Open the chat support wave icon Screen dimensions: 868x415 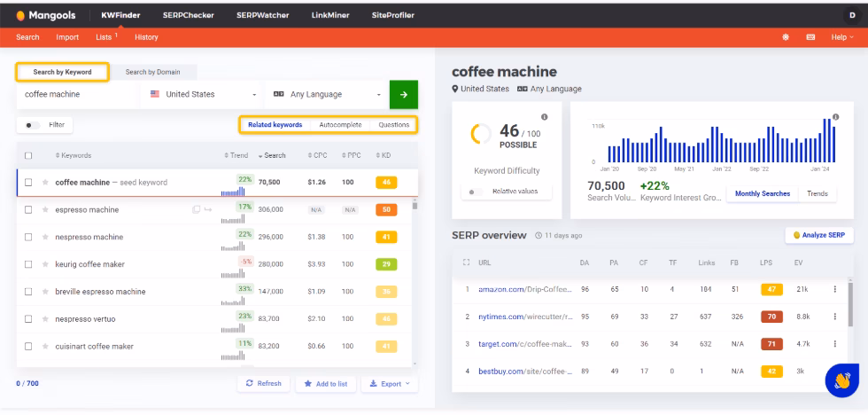(x=840, y=380)
